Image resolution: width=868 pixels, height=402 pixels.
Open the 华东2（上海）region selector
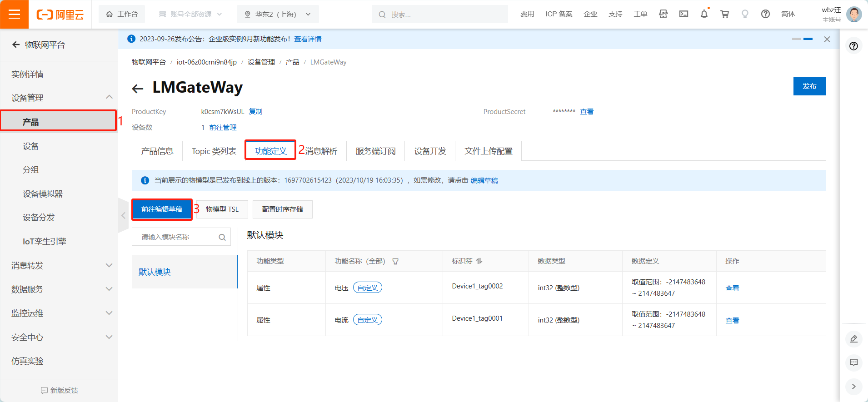coord(278,14)
